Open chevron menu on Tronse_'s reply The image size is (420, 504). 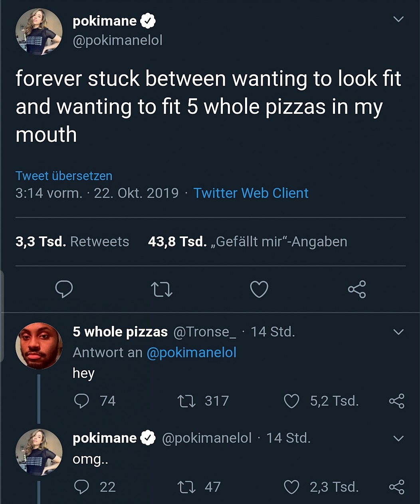click(x=398, y=332)
